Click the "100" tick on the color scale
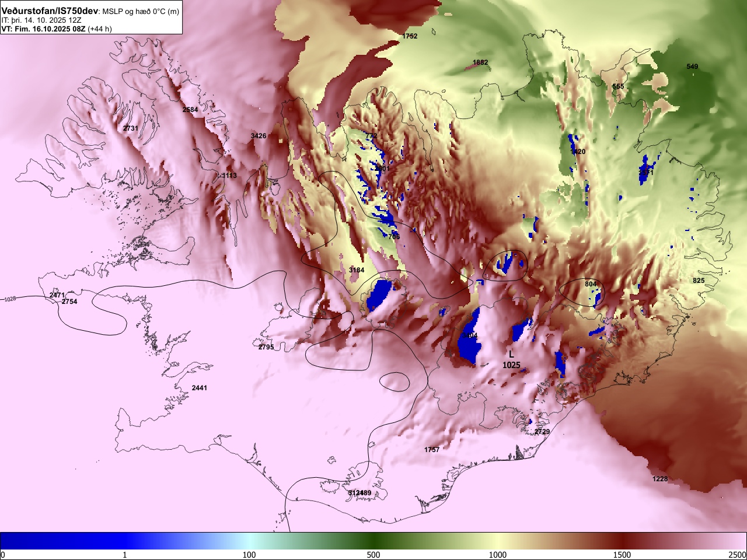 coord(249,555)
